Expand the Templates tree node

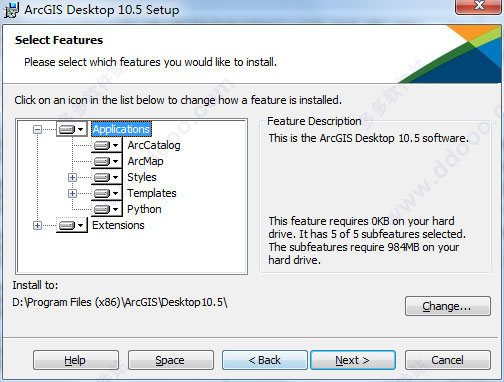click(x=72, y=193)
